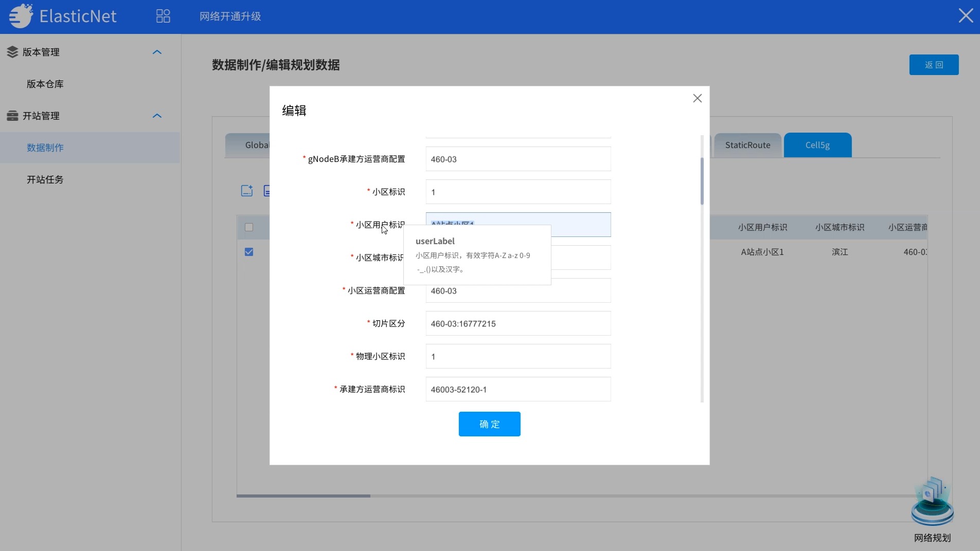
Task: Click the 滨江 table cell
Action: 840,252
